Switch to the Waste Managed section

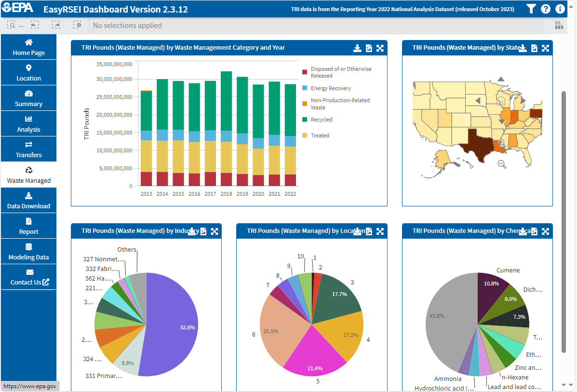[28, 174]
